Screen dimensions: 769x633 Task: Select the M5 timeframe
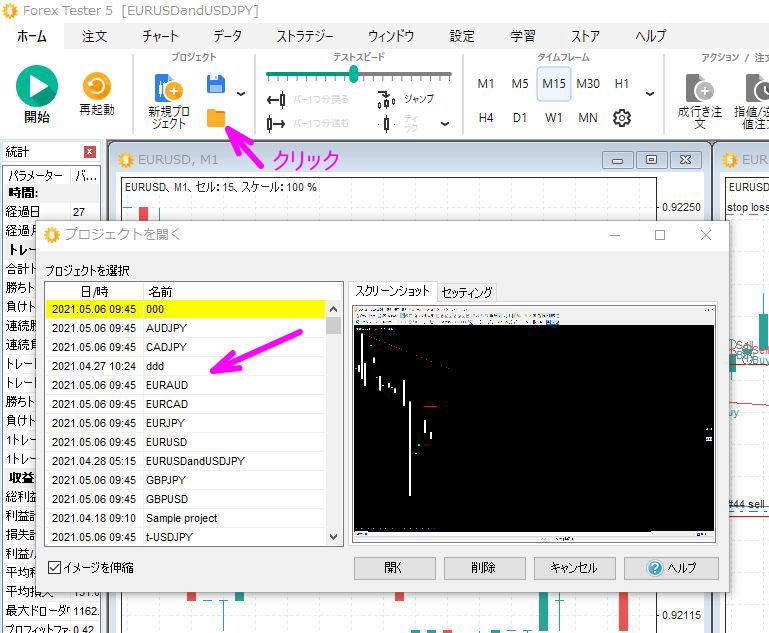tap(520, 84)
